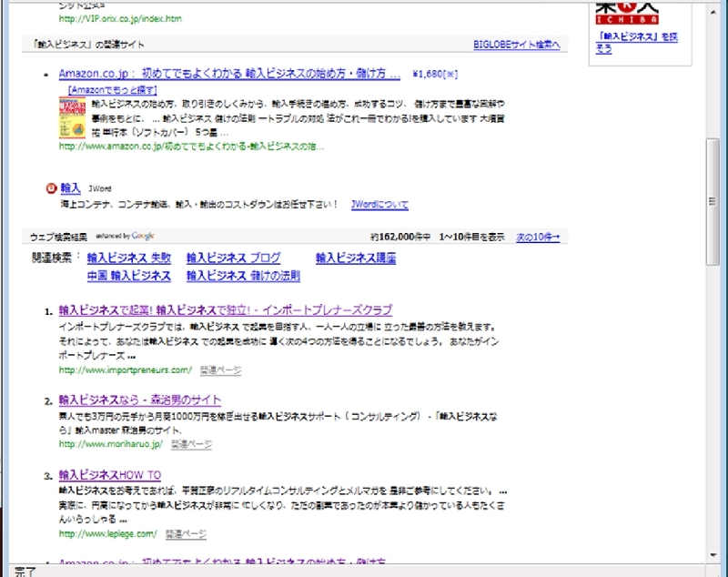Click the 約162,000件中 result count text
Screen dimensions: 728x577
[400, 238]
